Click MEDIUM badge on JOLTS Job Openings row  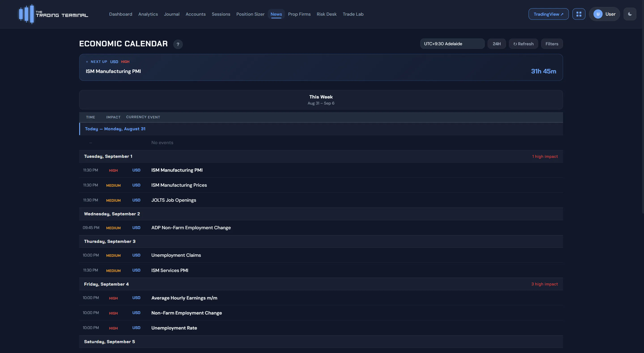pos(113,200)
